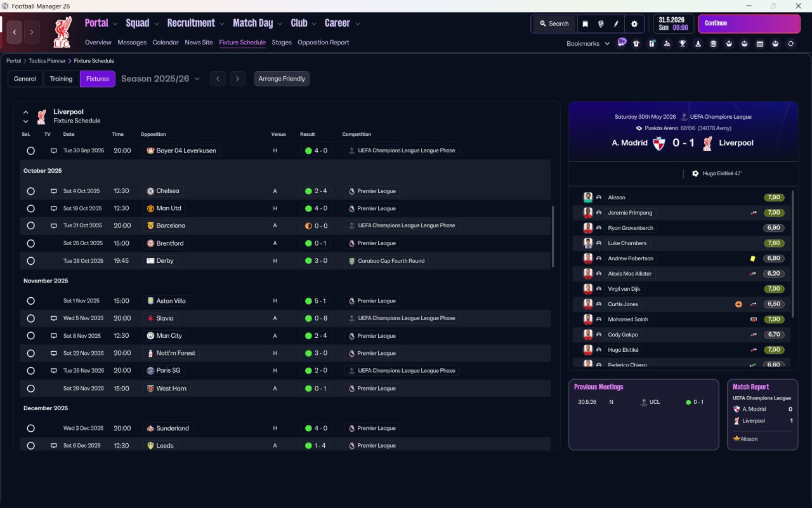Select the Chelsea fixture radio button

coord(30,191)
